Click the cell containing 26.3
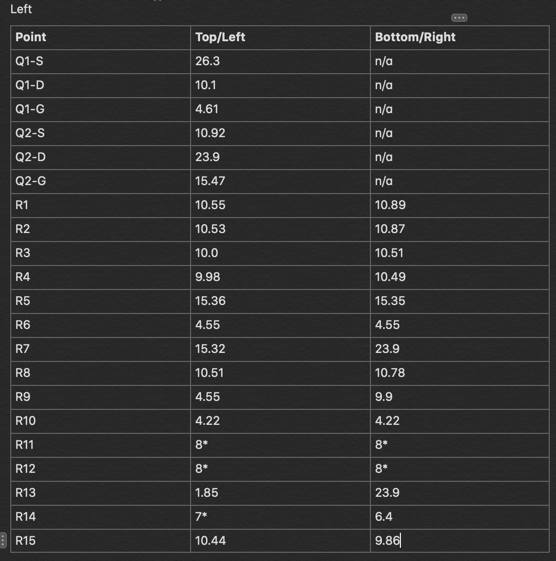 [x=281, y=61]
